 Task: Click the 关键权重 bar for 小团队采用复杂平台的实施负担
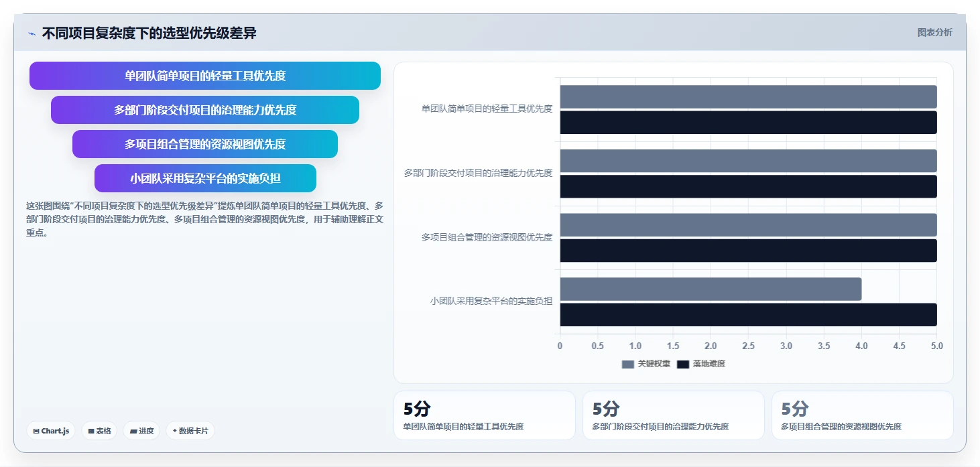[711, 289]
